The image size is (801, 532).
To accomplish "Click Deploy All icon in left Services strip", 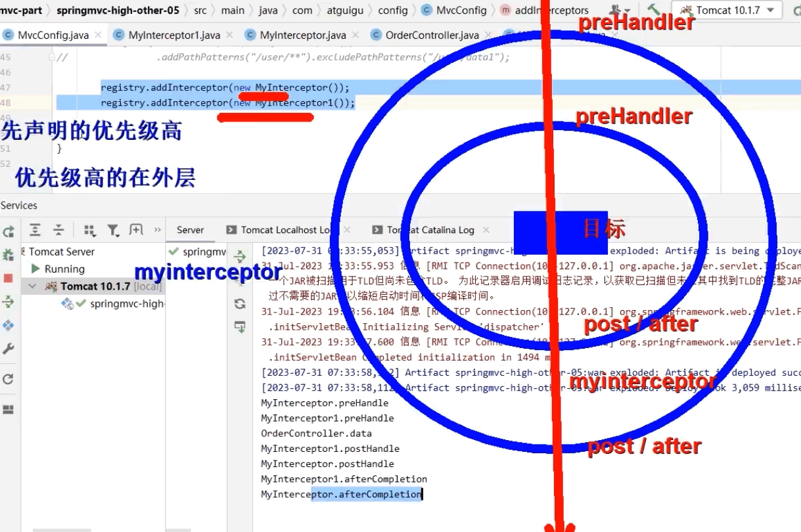I will [x=9, y=301].
